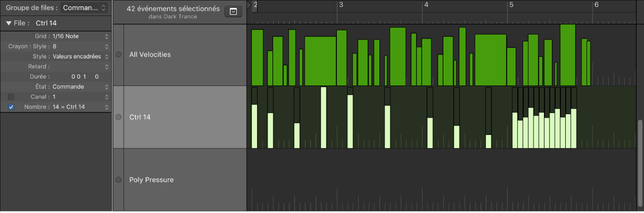The image size is (644, 213).
Task: Toggle the All Velocities lane circle button
Action: coord(118,55)
